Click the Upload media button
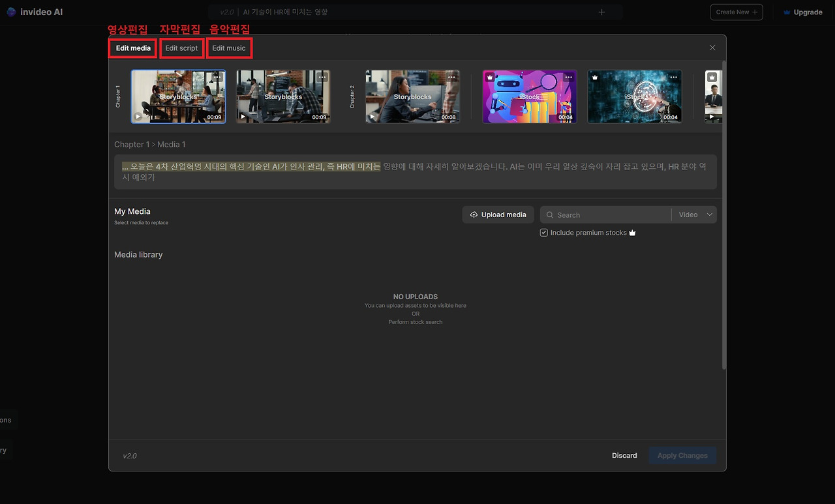Viewport: 835px width, 504px height. pos(498,215)
